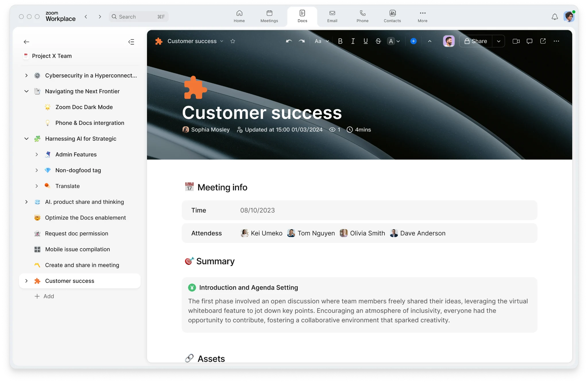Click the Share button
The image size is (588, 382).
[x=476, y=41]
